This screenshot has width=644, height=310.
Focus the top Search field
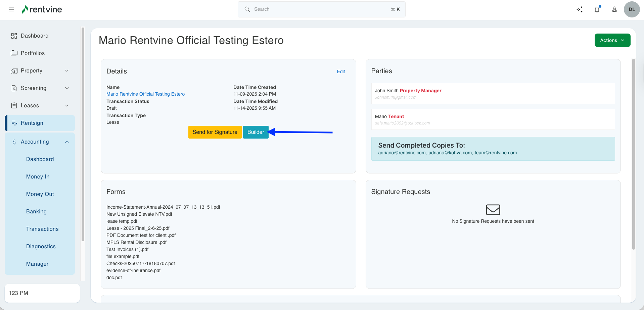[x=321, y=9]
